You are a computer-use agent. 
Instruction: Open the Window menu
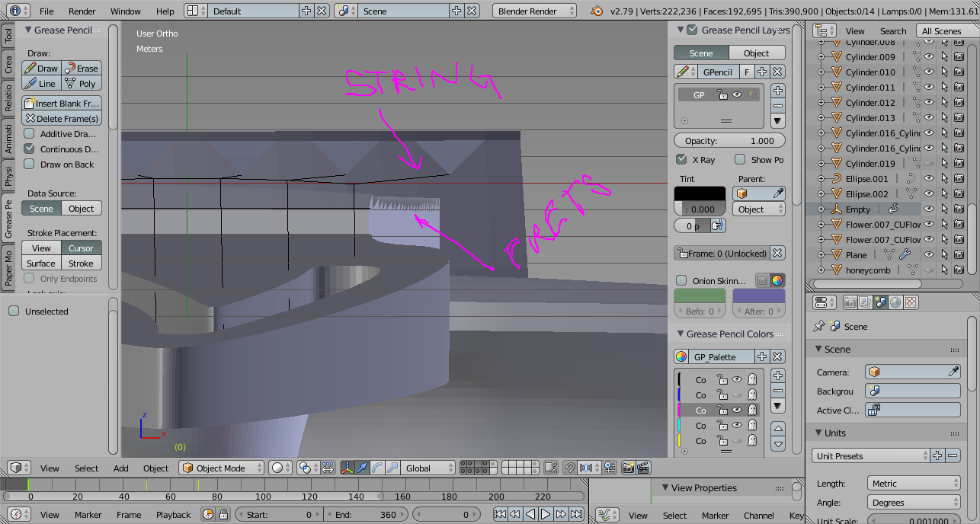(x=126, y=11)
